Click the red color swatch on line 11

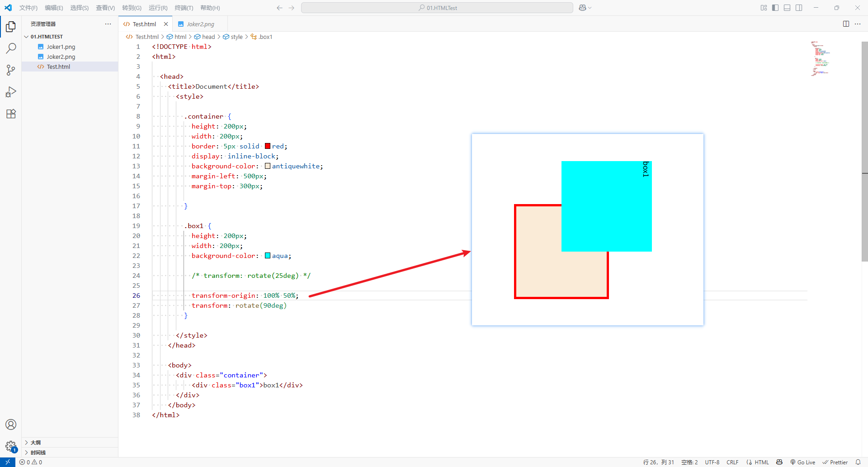click(x=268, y=146)
